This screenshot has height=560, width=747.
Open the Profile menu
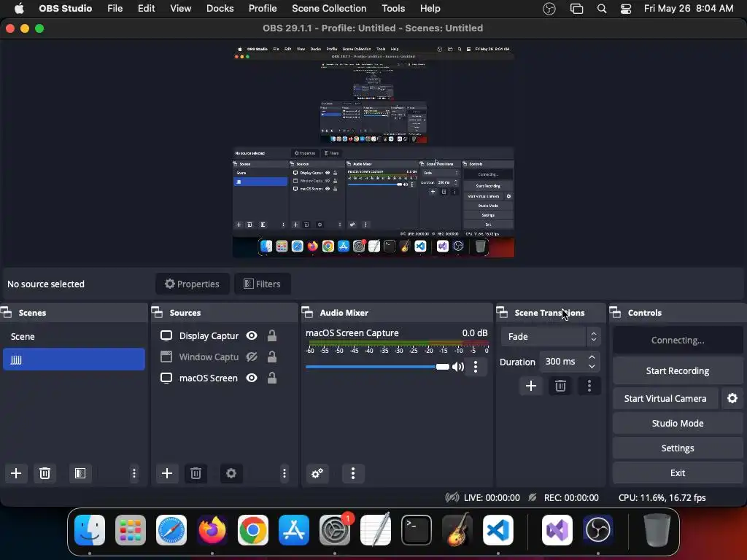click(x=263, y=9)
